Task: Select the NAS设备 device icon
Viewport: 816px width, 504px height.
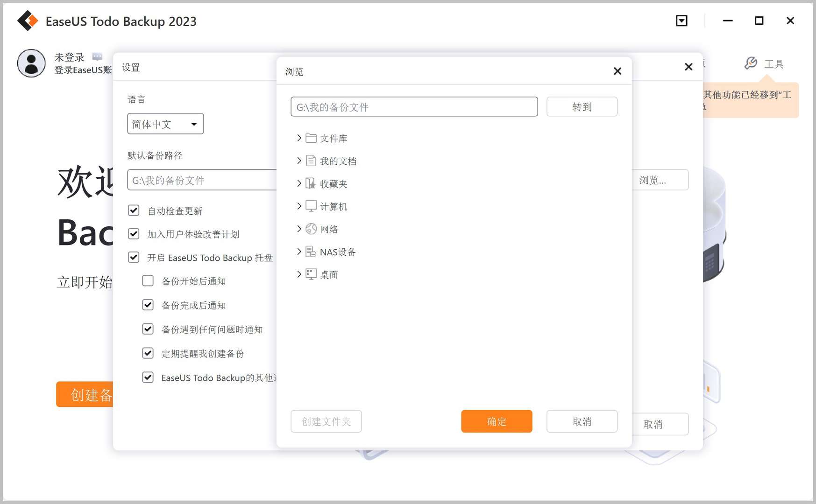Action: pyautogui.click(x=311, y=252)
